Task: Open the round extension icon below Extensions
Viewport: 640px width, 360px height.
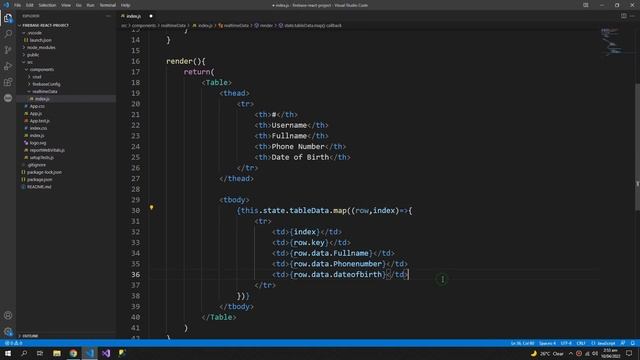Action: (8, 98)
